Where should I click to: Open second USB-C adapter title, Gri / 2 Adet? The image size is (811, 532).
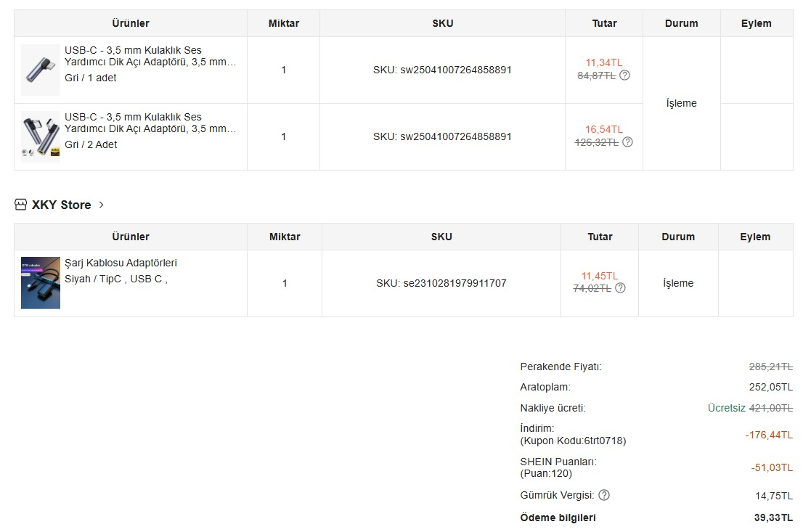click(x=150, y=123)
